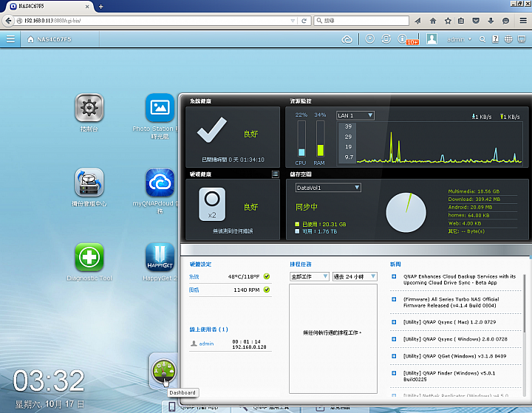Click the x2 hard disk icon
532x413 pixels.
point(212,205)
